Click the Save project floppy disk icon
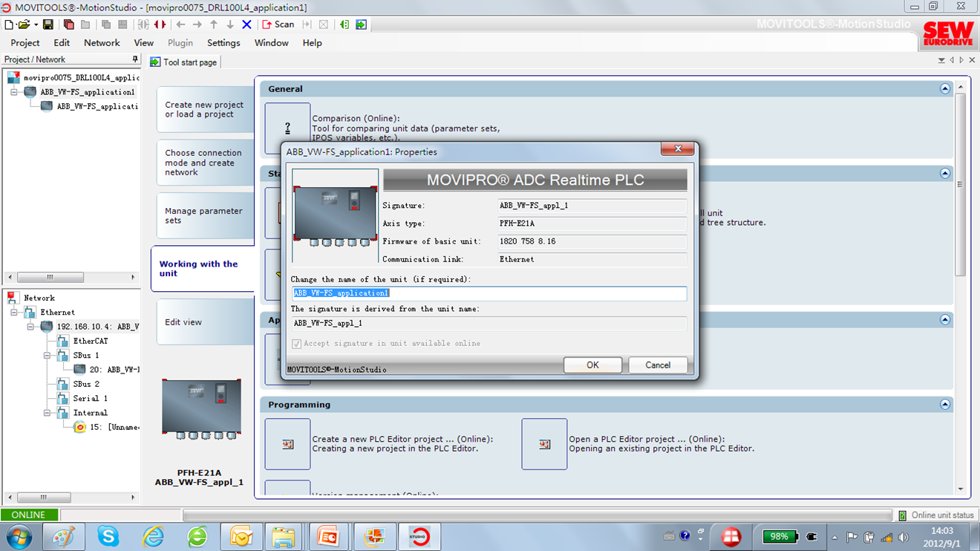The image size is (980, 551). click(x=48, y=25)
